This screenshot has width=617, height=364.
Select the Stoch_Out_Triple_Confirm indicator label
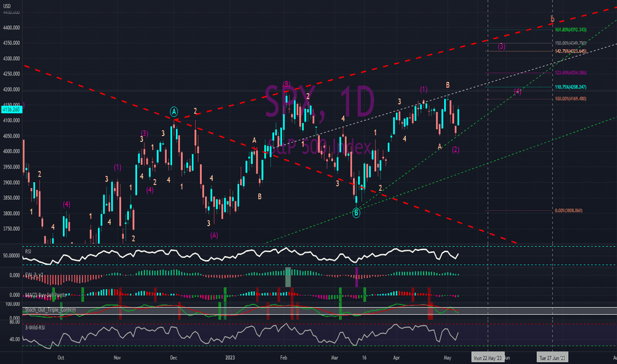(50, 310)
